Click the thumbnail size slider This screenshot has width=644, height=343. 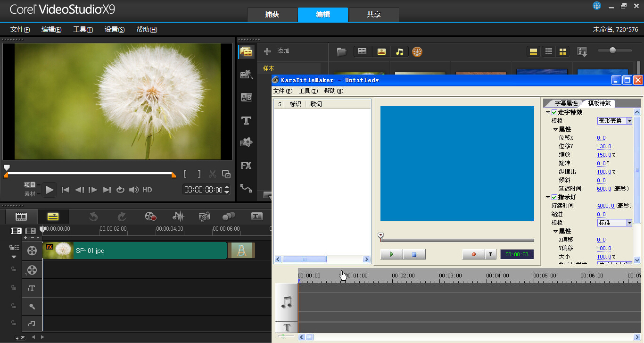615,50
